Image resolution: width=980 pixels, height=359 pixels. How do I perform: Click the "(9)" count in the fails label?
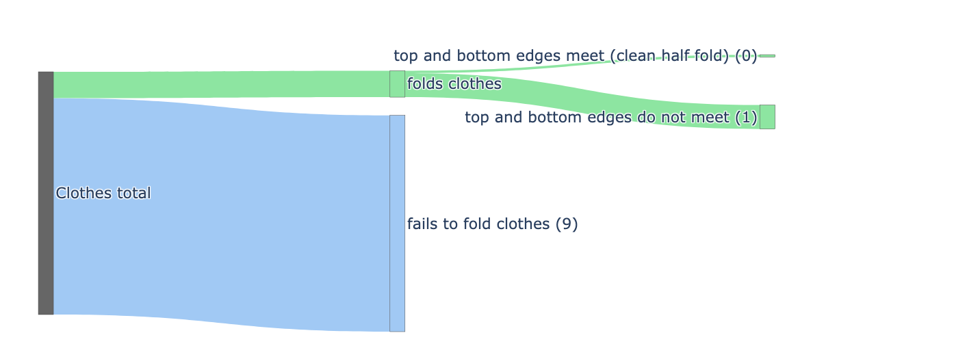click(566, 224)
